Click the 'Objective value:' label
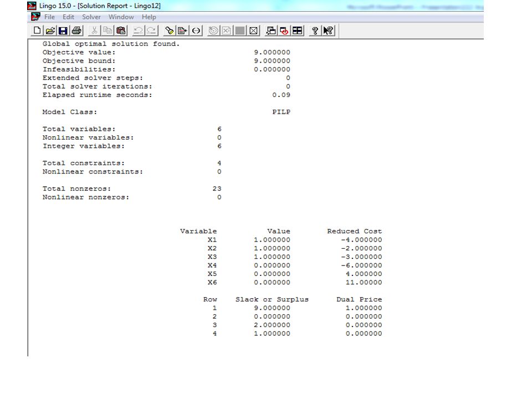Viewport: 532px width, 399px height. point(79,52)
